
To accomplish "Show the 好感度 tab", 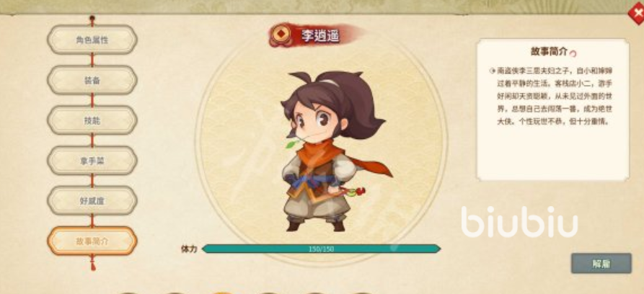I will 92,201.
